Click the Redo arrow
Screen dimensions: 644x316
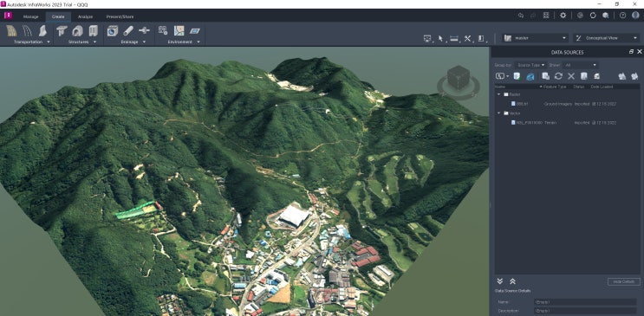click(533, 16)
